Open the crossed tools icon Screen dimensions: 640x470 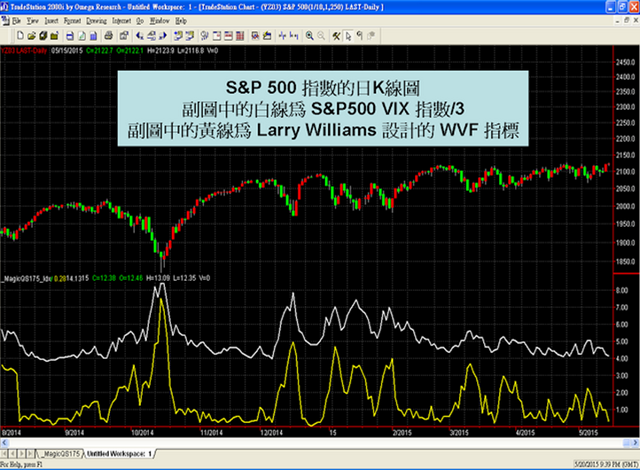[336, 36]
